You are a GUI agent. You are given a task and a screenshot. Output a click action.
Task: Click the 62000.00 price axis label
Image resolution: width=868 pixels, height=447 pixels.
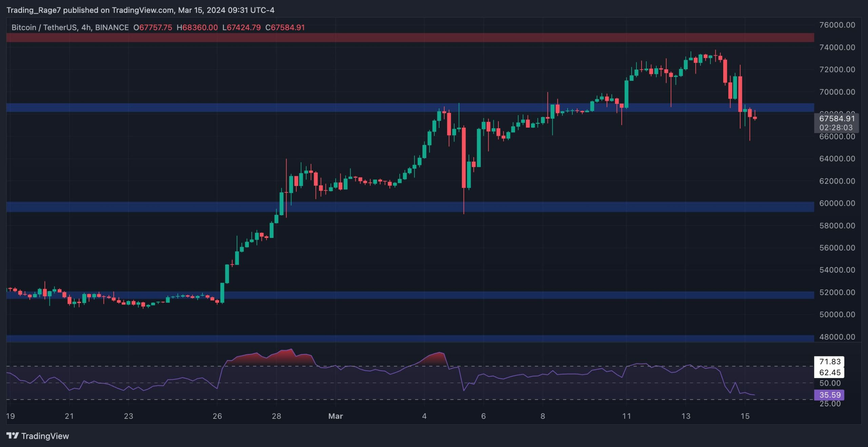pyautogui.click(x=837, y=181)
